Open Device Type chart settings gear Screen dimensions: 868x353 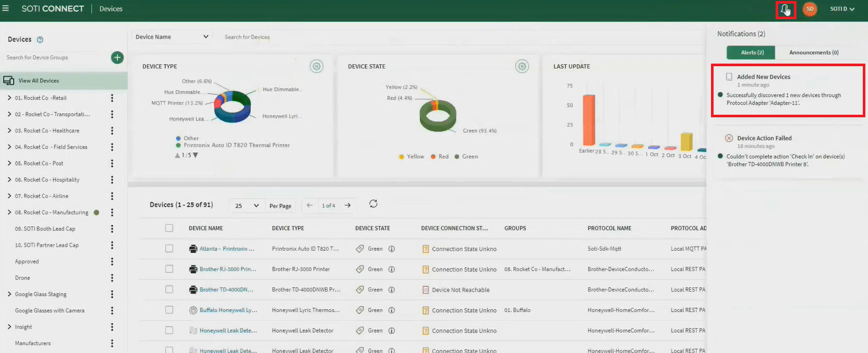[x=317, y=66]
